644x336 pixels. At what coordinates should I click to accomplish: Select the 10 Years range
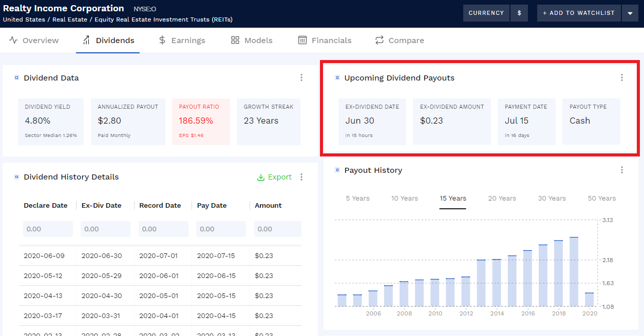405,199
